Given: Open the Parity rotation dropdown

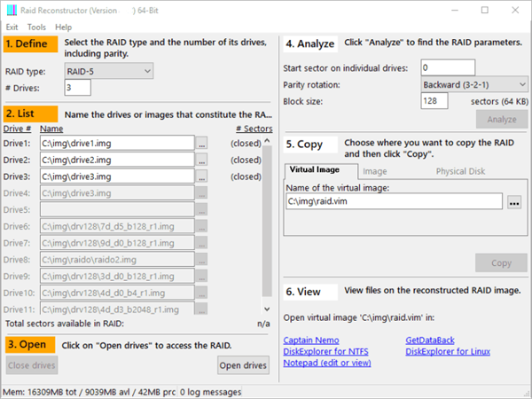Looking at the screenshot, I should (474, 84).
